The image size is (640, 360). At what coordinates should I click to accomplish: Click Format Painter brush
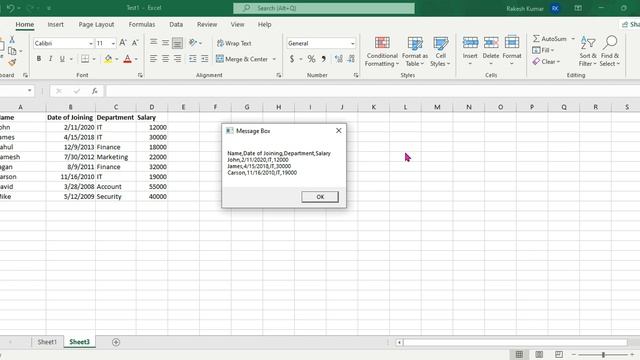point(12,62)
